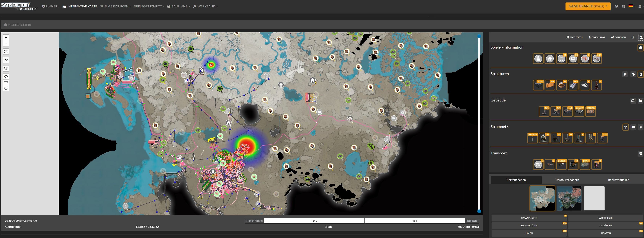The image size is (644, 238).
Task: Switch to the Rohstoffquellen tab
Action: [618, 180]
